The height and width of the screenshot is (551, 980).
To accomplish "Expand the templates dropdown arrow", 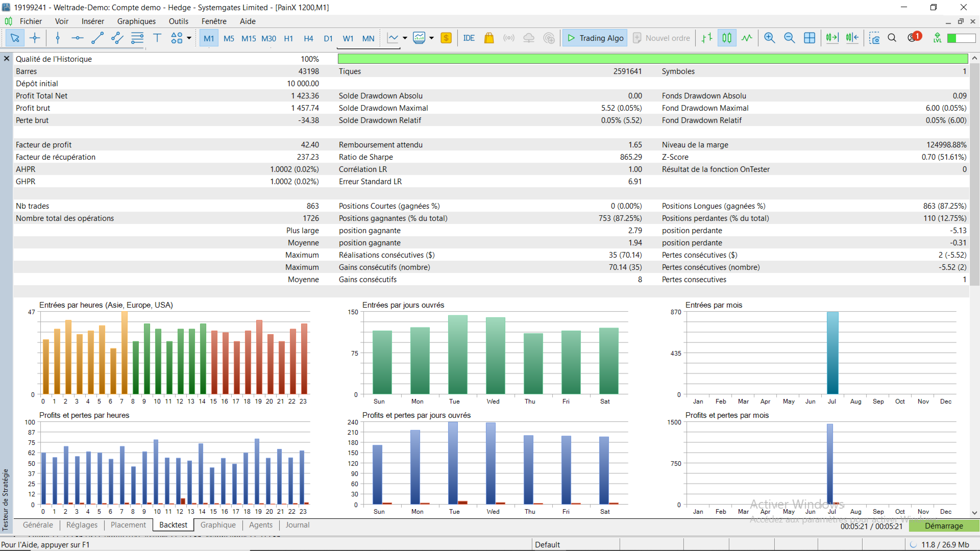I will coord(432,38).
